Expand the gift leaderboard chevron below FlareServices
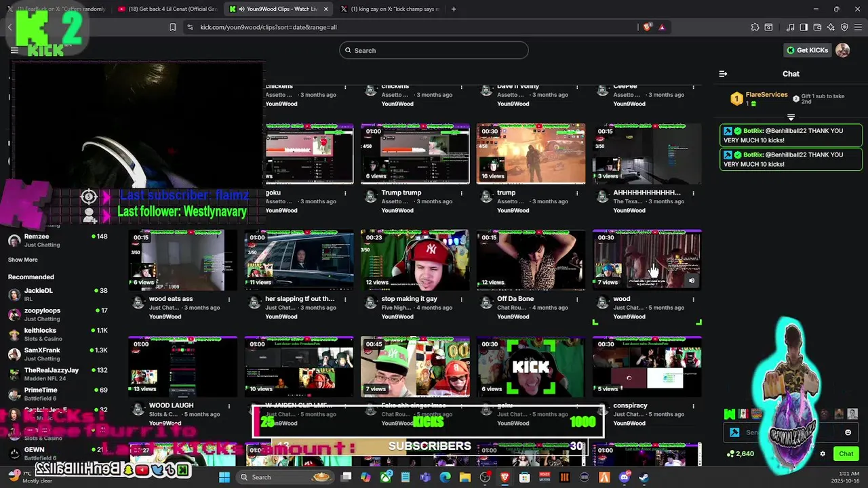This screenshot has width=868, height=488. coord(791,117)
